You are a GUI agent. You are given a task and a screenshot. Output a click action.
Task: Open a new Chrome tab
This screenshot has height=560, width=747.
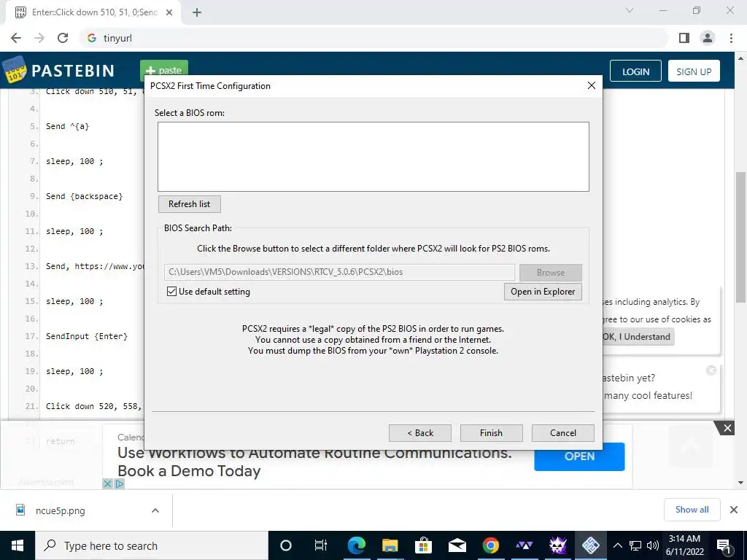tap(197, 12)
